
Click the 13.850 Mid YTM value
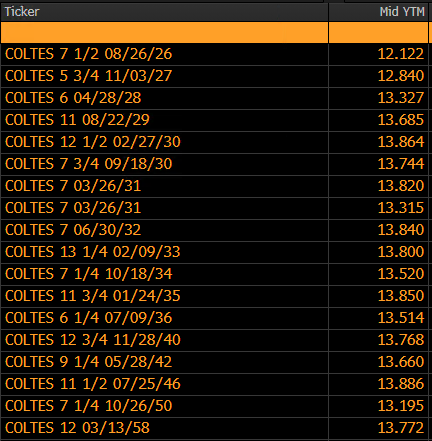point(401,296)
